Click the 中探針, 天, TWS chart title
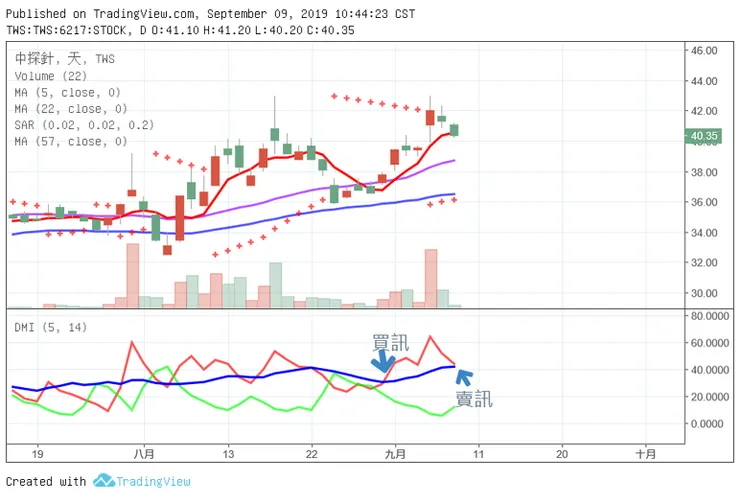Viewport: 740px width, 497px height. 65,59
